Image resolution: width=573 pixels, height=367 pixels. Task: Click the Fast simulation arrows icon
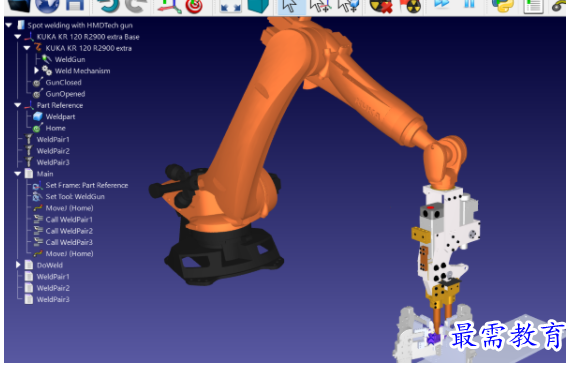coord(441,4)
